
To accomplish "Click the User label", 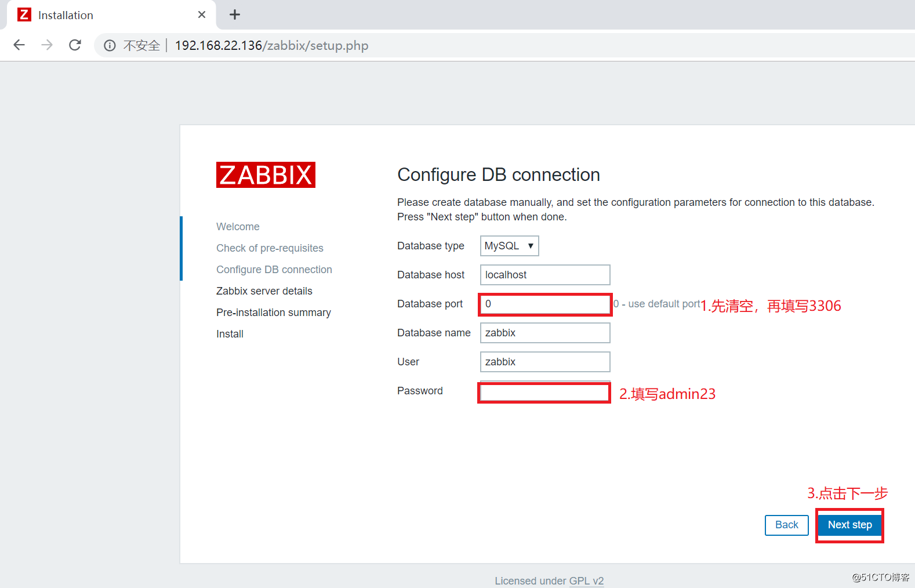I will pyautogui.click(x=408, y=362).
